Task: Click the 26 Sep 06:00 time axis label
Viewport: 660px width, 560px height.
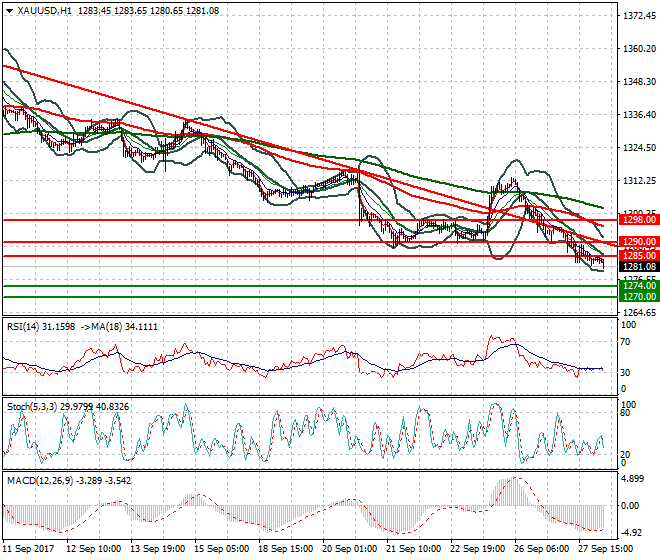Action: tap(541, 549)
